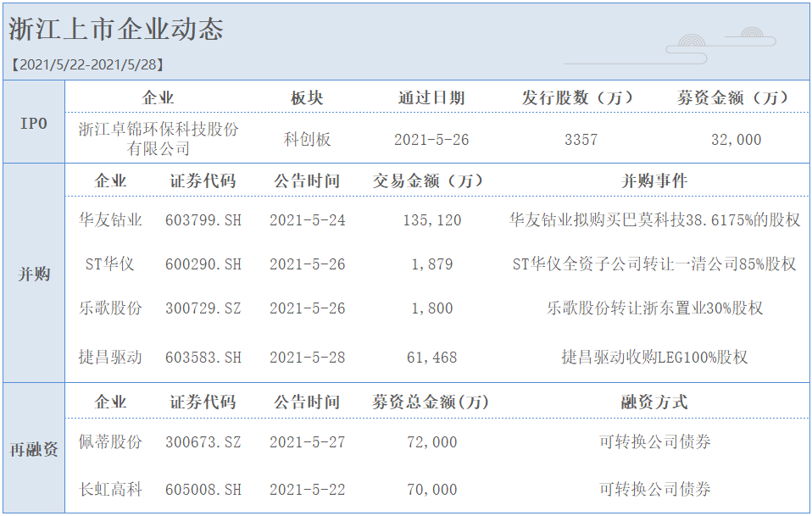Viewport: 812px width, 516px height.
Task: Select the 乐歌股份 company cell
Action: tap(110, 308)
